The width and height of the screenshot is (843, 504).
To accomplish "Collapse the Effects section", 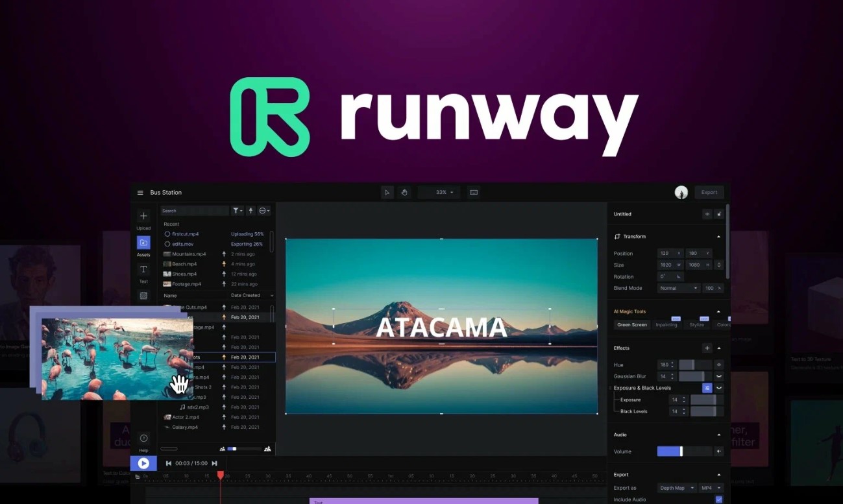I will pyautogui.click(x=718, y=348).
